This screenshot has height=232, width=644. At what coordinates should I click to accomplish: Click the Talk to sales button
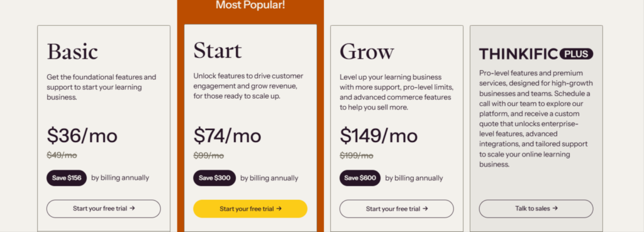pyautogui.click(x=536, y=209)
